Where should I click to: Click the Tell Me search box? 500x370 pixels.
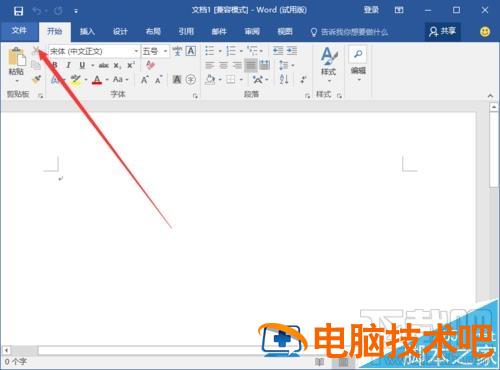coord(349,32)
